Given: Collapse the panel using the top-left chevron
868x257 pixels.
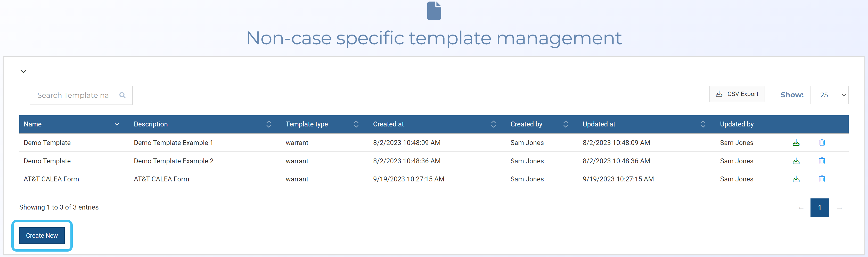Looking at the screenshot, I should point(23,71).
